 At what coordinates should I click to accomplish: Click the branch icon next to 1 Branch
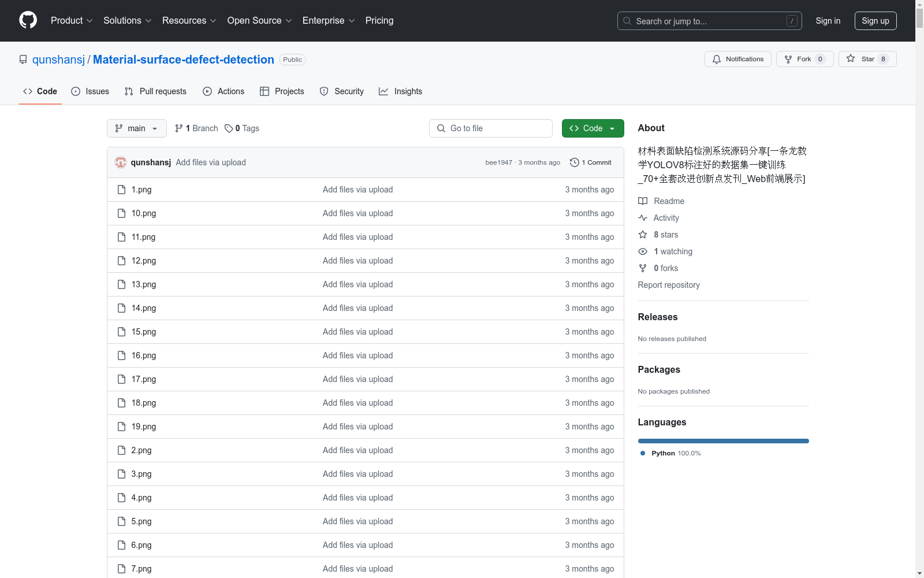click(x=179, y=128)
